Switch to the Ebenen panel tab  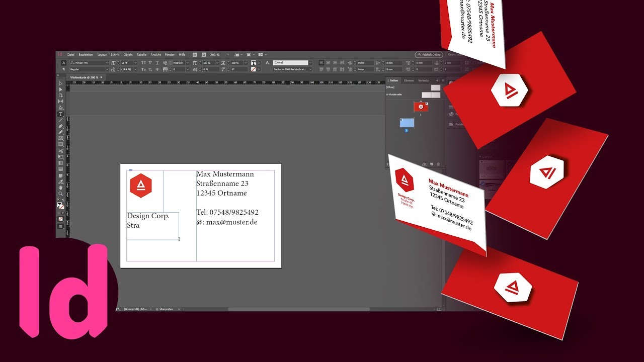click(409, 80)
